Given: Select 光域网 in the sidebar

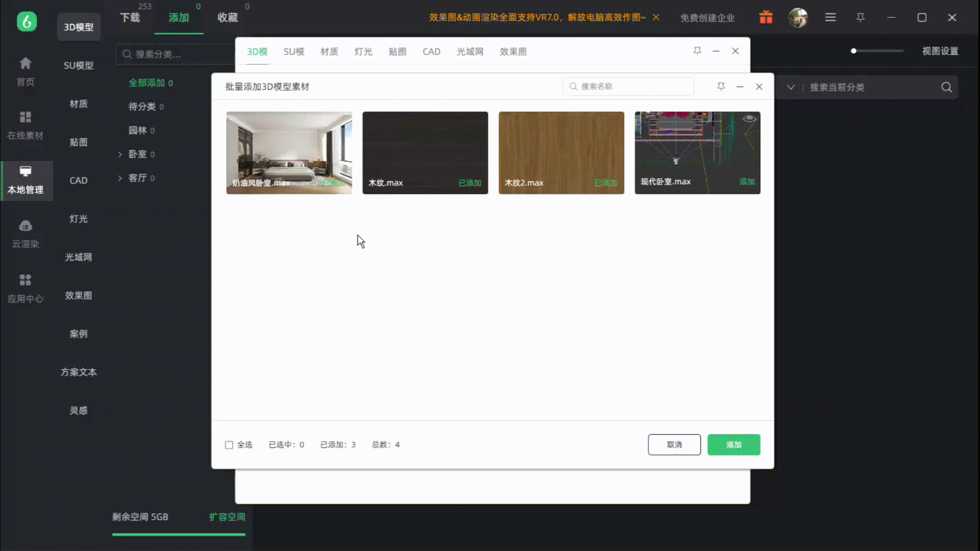Looking at the screenshot, I should (79, 257).
